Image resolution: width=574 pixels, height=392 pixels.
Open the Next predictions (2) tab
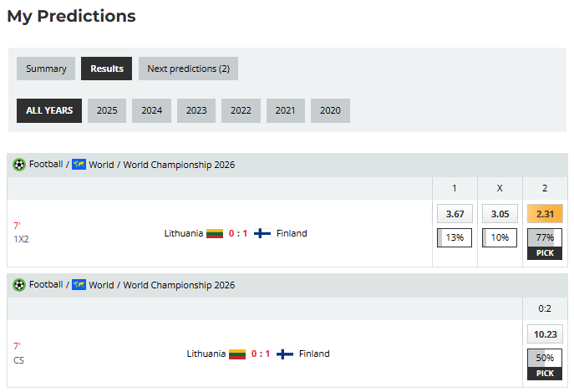tap(188, 69)
